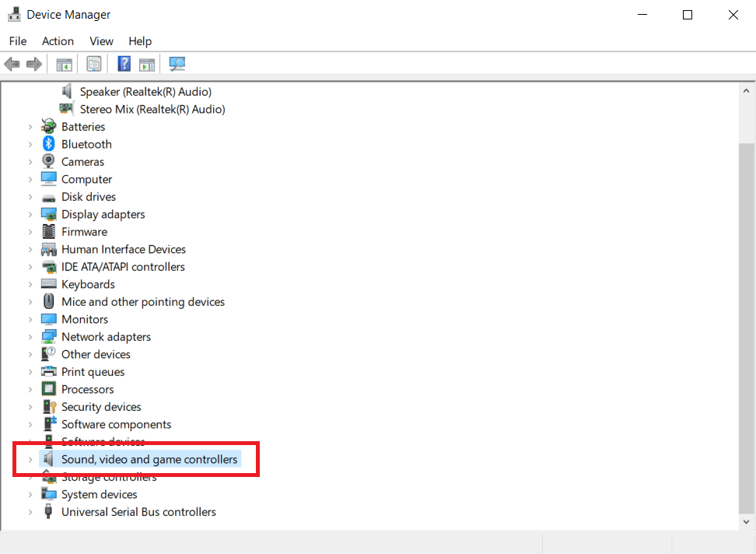The image size is (756, 554).
Task: Click the Cameras webcam icon
Action: (49, 162)
